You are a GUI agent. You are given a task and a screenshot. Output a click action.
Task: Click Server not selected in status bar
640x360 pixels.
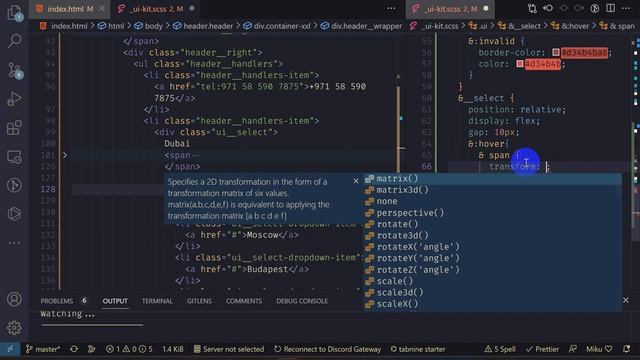[229, 349]
